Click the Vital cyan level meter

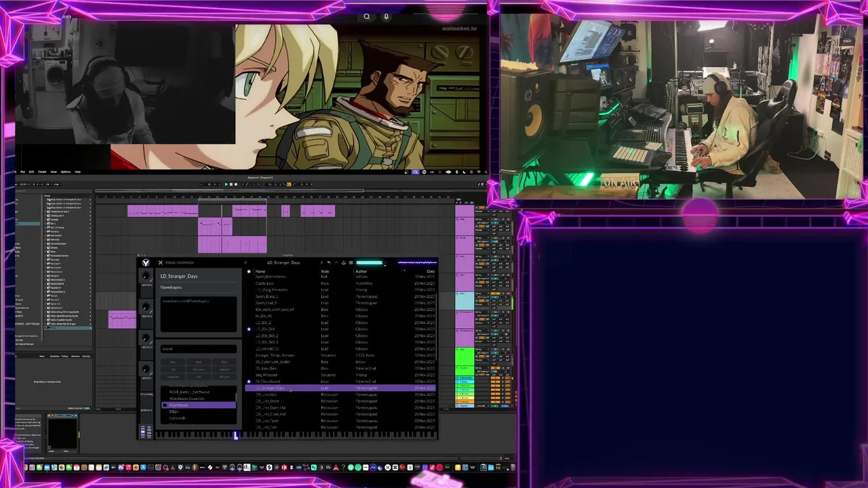[370, 263]
